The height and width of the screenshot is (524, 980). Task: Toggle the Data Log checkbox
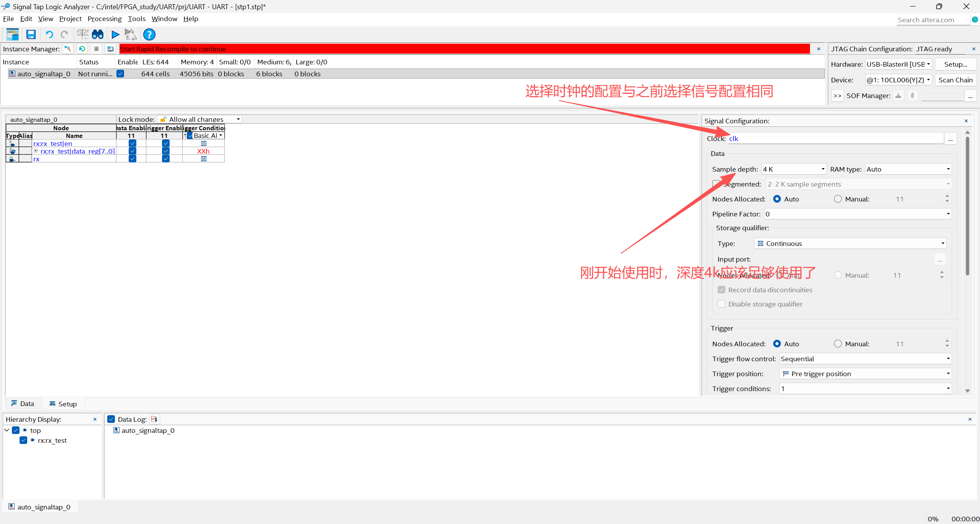click(x=111, y=419)
